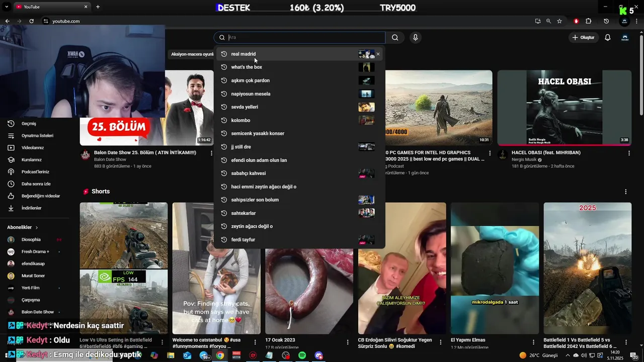Open Chrome icon in taskbar
This screenshot has width=644, height=362.
(x=220, y=355)
